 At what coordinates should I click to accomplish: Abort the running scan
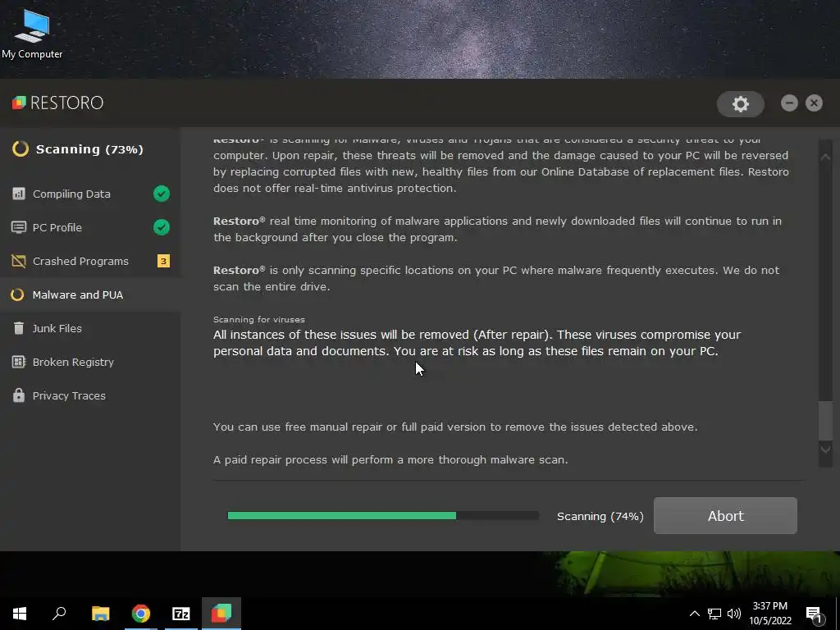click(725, 515)
